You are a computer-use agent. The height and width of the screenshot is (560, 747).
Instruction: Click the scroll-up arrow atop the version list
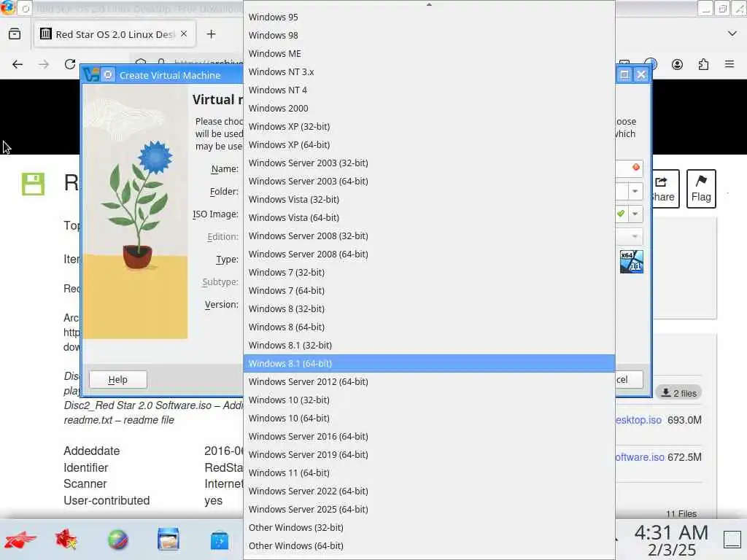429,4
